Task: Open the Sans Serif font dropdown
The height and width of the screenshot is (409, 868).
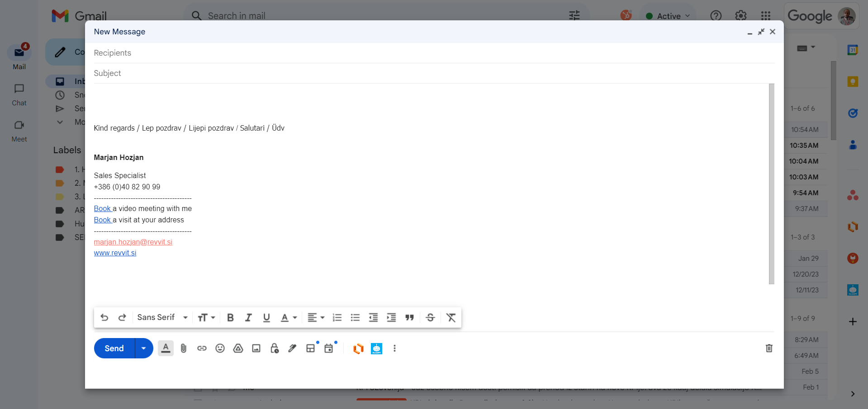Action: point(162,318)
